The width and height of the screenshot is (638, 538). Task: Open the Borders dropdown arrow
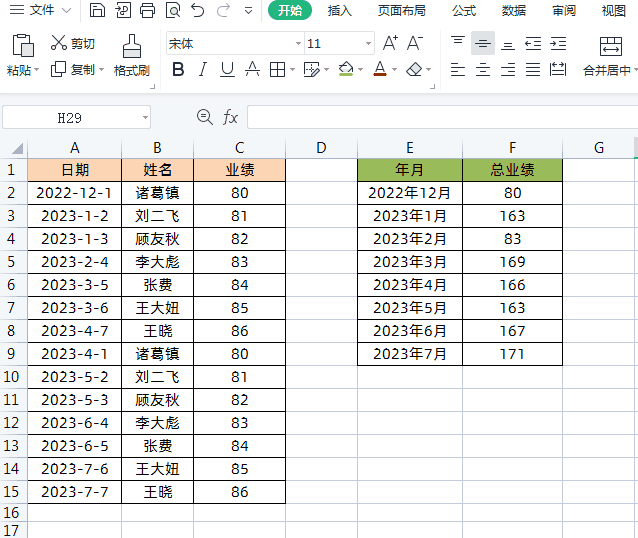[292, 70]
